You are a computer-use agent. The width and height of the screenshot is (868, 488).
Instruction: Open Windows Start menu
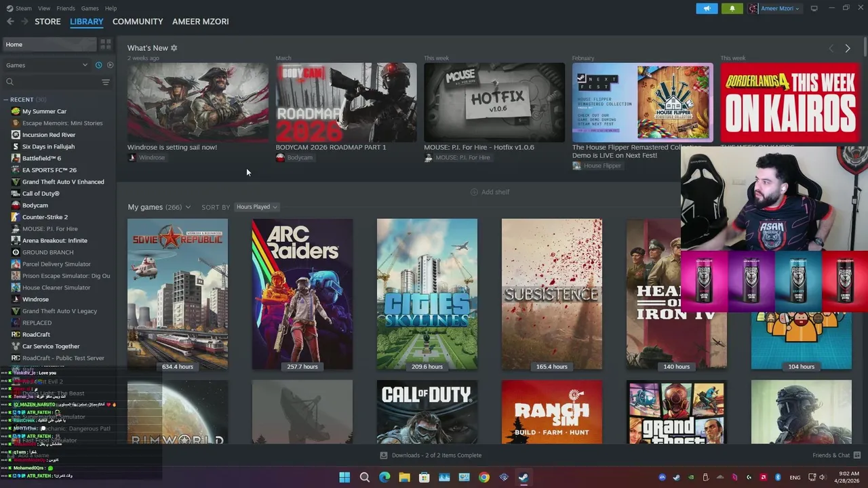coord(344,477)
